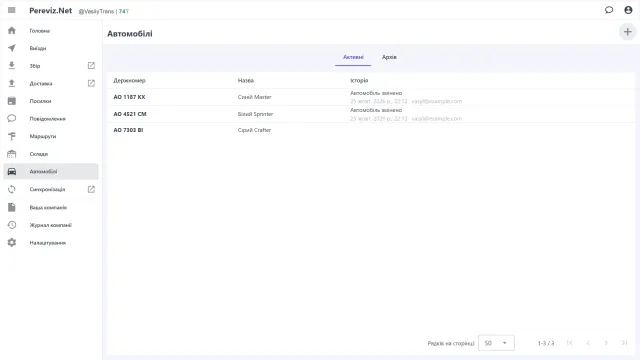The height and width of the screenshot is (360, 640).
Task: Select license plate AO 7303 BI
Action: 128,130
